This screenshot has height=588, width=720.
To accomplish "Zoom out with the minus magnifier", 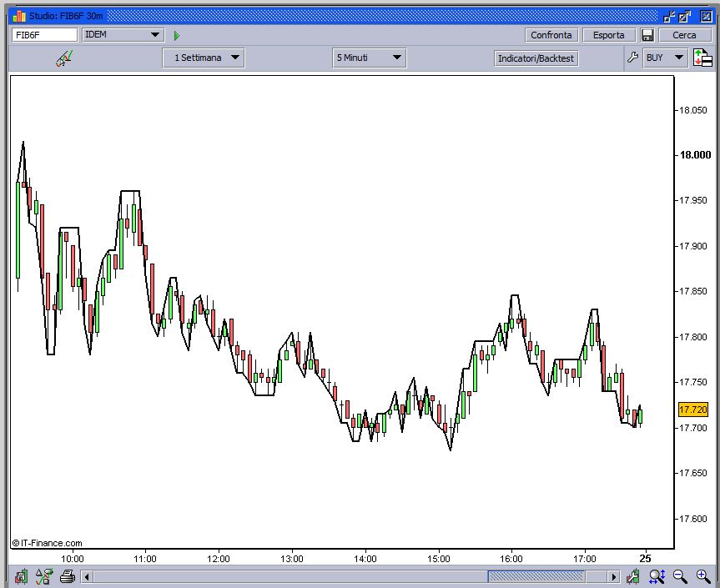I will tap(680, 576).
